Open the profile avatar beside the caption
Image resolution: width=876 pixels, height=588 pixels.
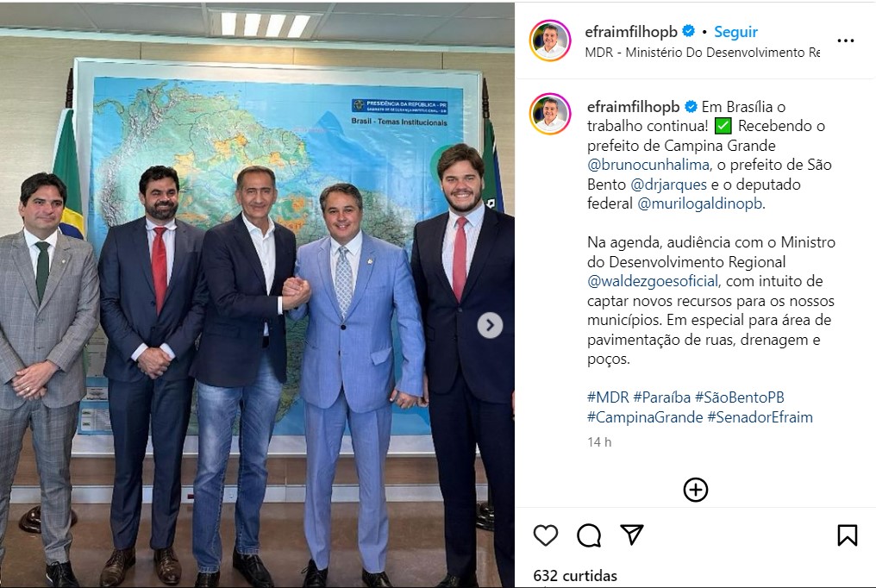[x=550, y=114]
